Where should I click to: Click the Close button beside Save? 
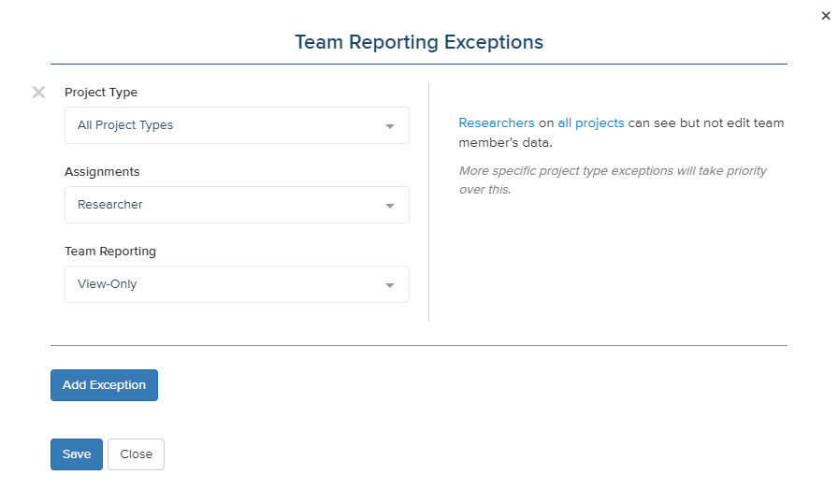click(136, 454)
